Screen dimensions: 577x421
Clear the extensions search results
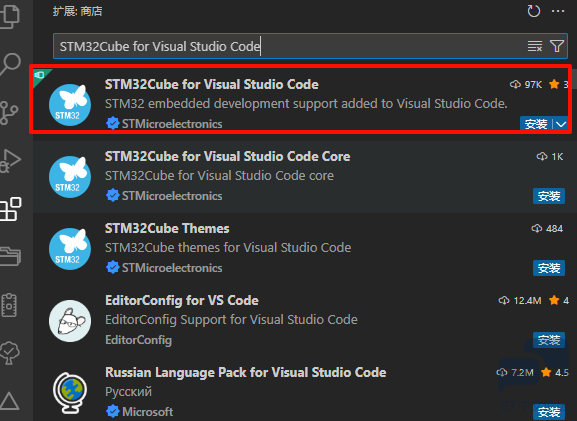click(535, 46)
